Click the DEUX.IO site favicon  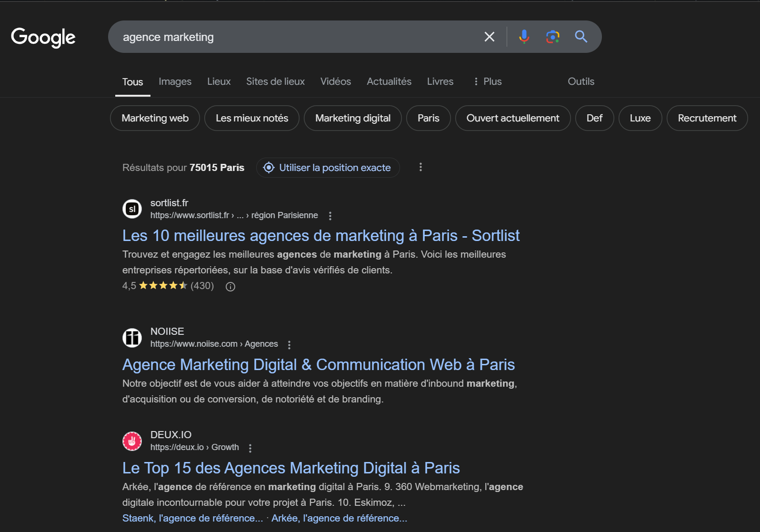click(132, 441)
